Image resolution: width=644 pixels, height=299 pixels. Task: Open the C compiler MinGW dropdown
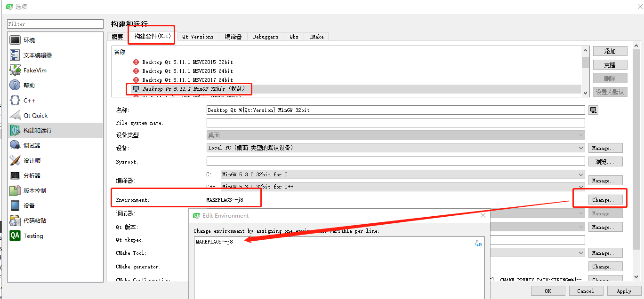[403, 174]
